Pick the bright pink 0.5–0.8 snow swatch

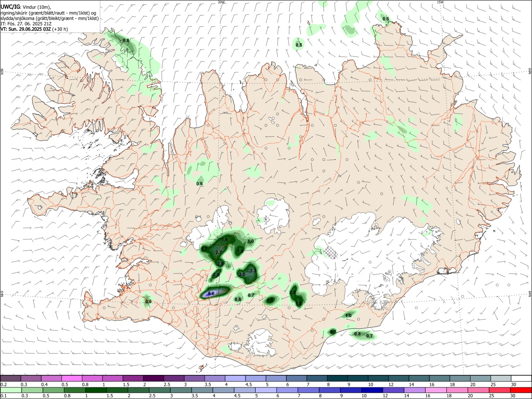pos(72,378)
